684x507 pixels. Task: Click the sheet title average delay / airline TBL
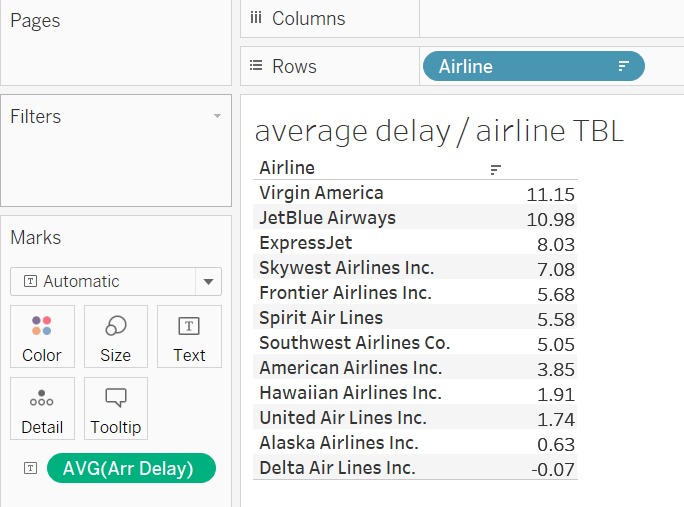(x=439, y=131)
